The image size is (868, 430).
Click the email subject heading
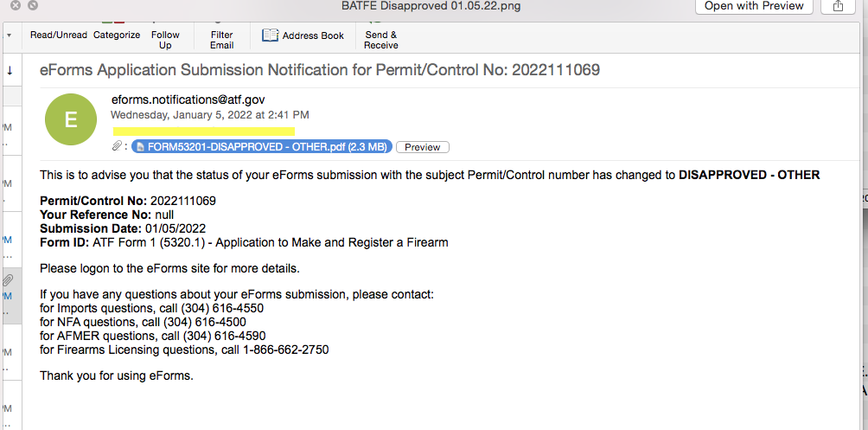coord(320,70)
